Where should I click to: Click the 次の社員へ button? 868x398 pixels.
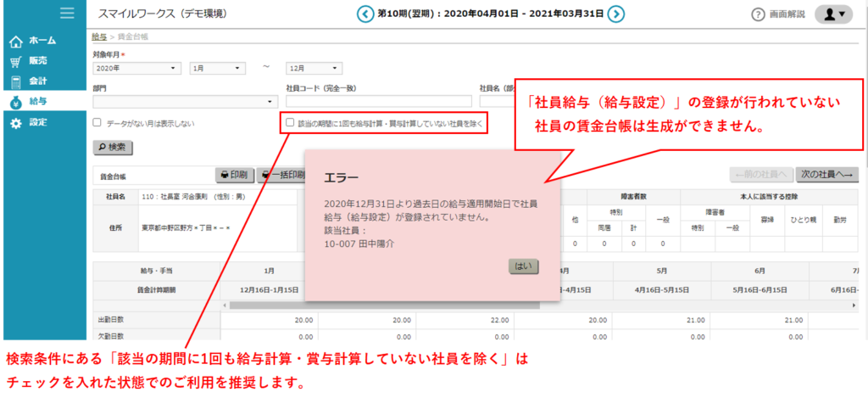(x=827, y=175)
